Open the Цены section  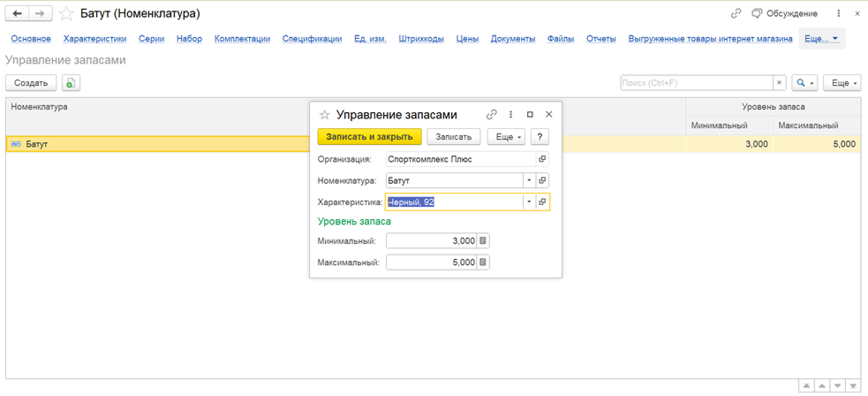467,39
